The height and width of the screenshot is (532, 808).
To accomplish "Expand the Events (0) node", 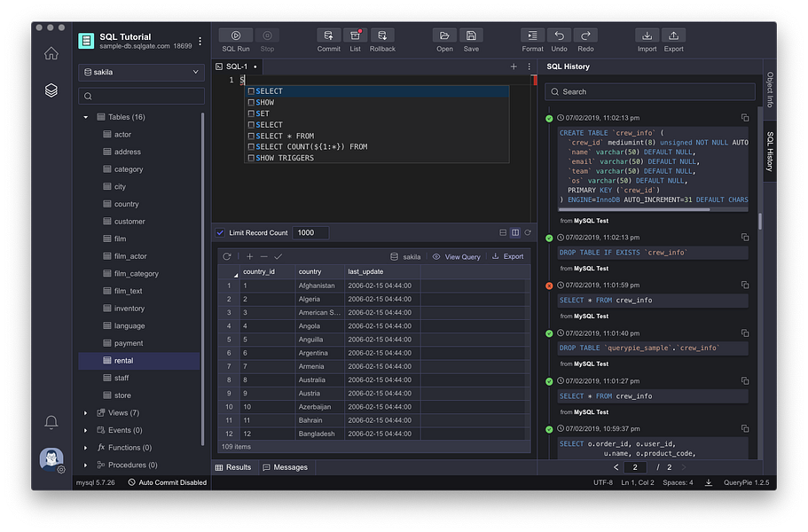I will [85, 431].
